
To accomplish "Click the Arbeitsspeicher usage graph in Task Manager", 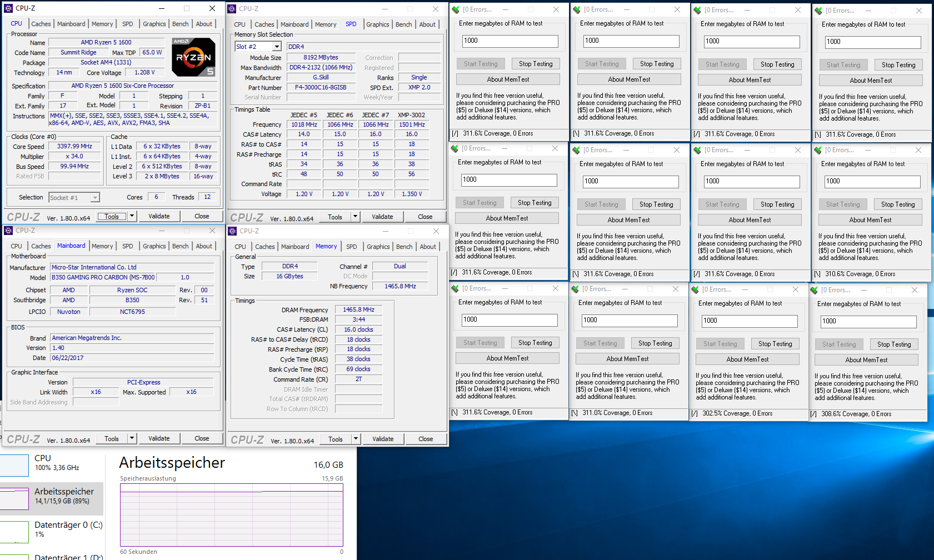I will click(232, 515).
